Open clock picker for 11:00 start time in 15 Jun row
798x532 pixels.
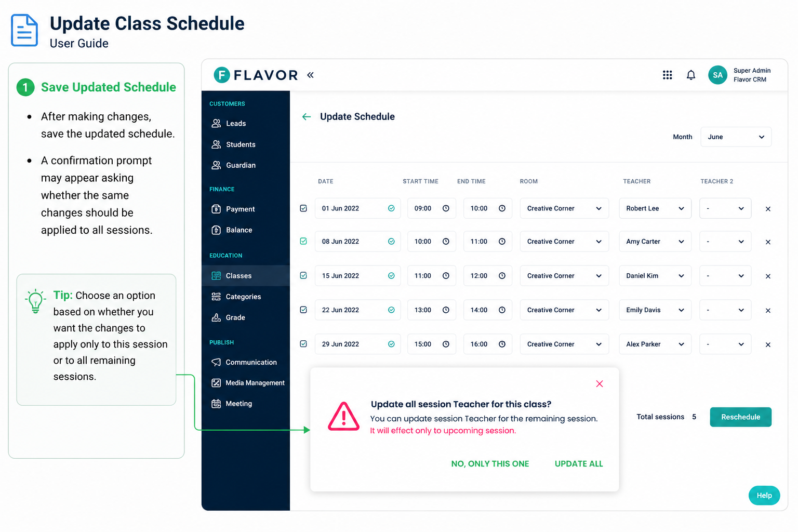(446, 276)
